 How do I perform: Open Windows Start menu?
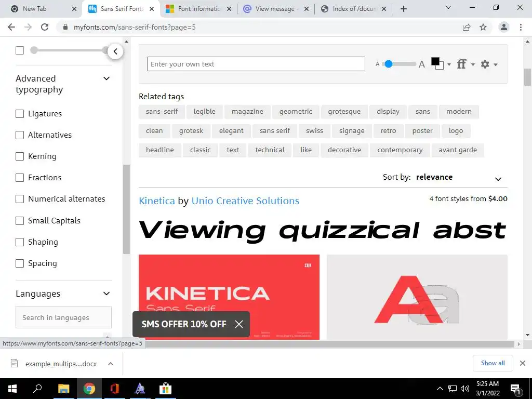[12, 389]
